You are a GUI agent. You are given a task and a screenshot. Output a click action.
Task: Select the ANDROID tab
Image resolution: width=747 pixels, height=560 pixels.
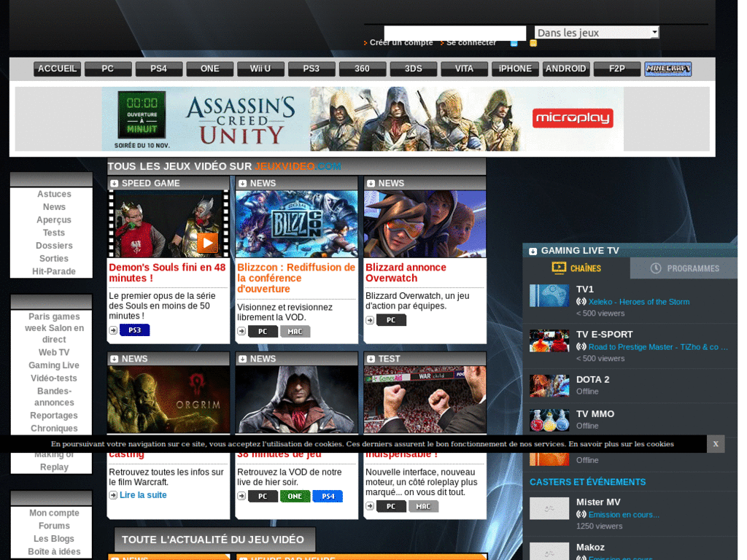coord(566,69)
